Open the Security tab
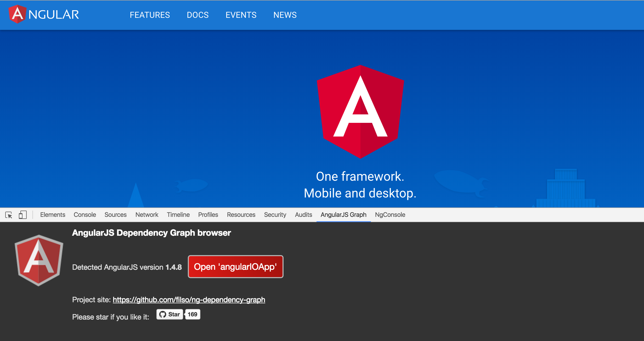This screenshot has height=341, width=644. point(275,215)
